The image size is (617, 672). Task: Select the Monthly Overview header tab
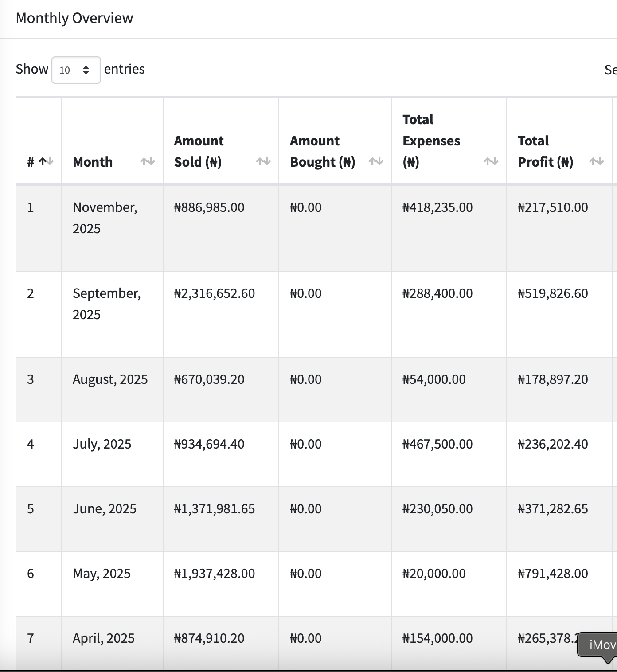pyautogui.click(x=74, y=18)
